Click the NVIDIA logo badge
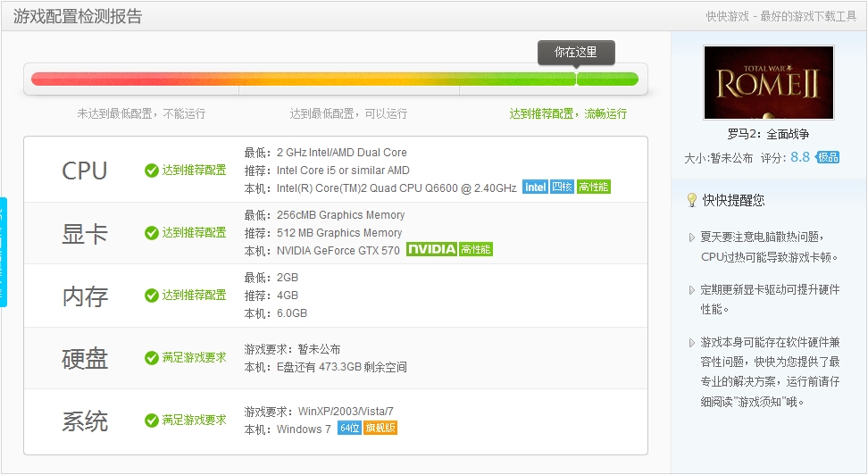This screenshot has height=475, width=868. point(432,250)
